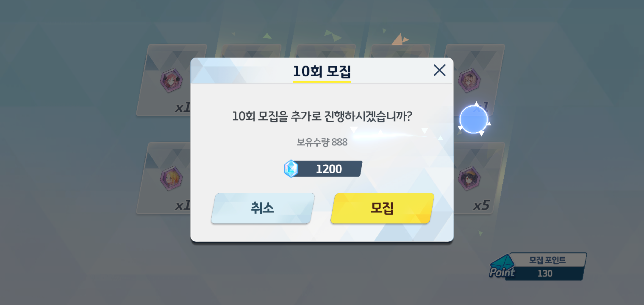Image resolution: width=644 pixels, height=305 pixels.
Task: Tap the black-haired character hexagon icon
Action: (469, 178)
